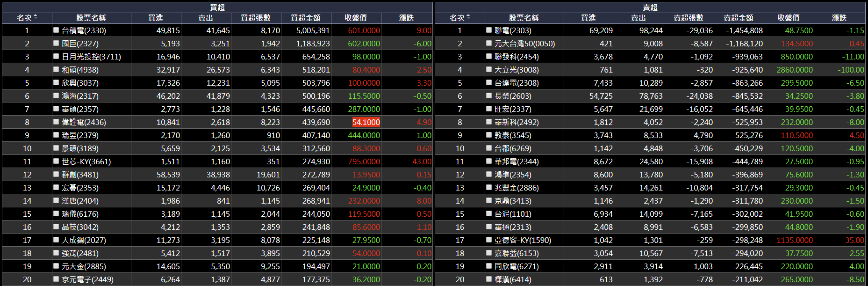Open stock name 鴻準(2354)

(513, 175)
